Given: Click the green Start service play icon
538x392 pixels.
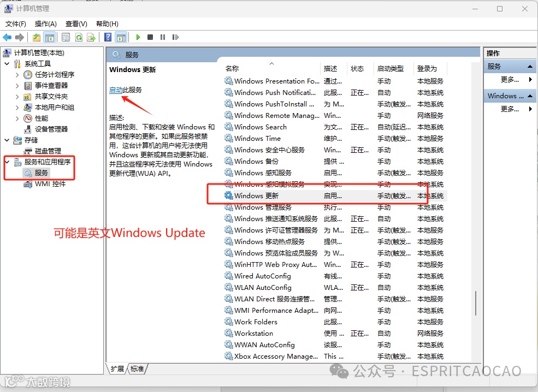Looking at the screenshot, I should click(x=138, y=37).
